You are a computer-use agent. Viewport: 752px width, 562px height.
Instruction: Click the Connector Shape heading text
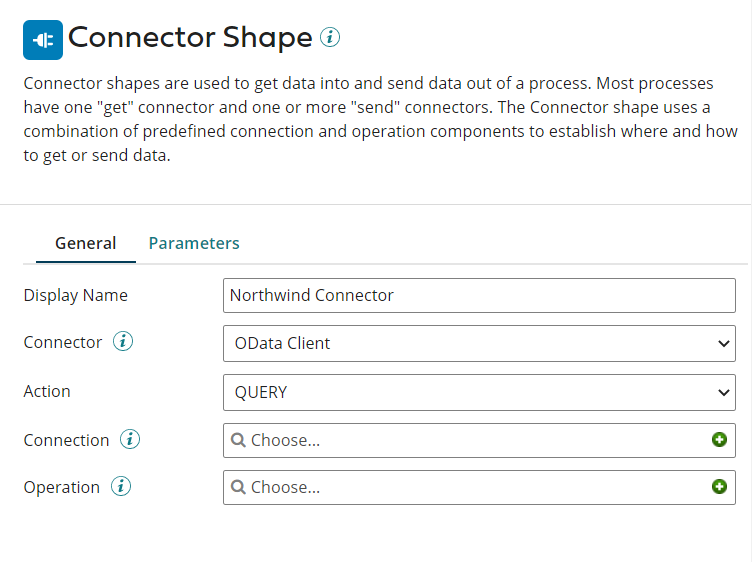190,38
